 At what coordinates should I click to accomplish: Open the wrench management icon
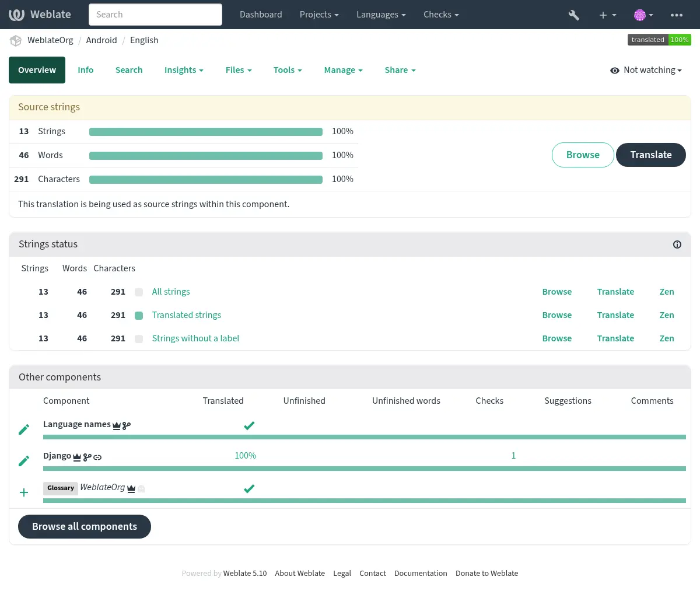tap(574, 15)
